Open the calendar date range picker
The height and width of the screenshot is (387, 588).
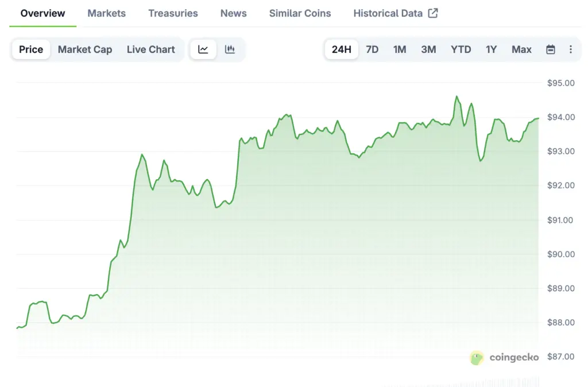point(550,49)
